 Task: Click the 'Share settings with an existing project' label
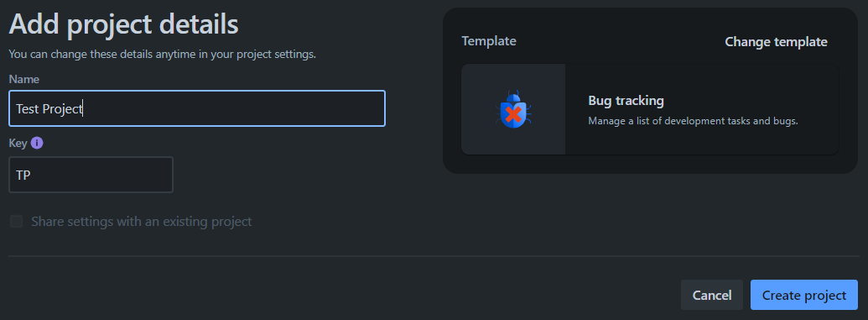pos(141,222)
